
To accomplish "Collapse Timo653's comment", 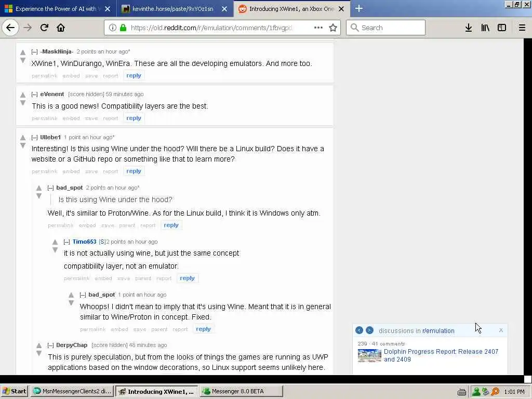I will (67, 242).
